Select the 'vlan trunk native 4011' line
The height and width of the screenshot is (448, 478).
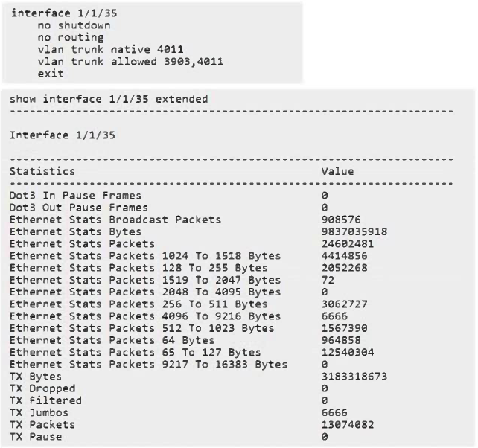pyautogui.click(x=109, y=49)
